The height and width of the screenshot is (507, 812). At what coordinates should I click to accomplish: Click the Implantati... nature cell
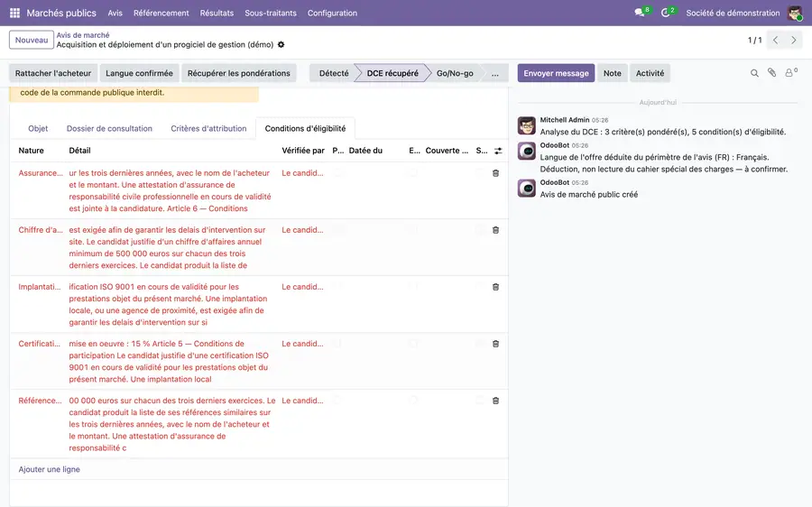coord(40,287)
